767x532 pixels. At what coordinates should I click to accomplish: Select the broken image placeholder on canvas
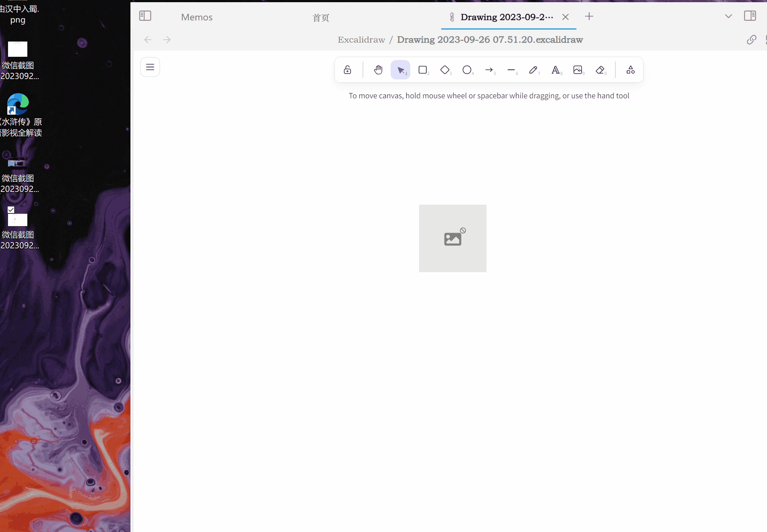tap(453, 238)
